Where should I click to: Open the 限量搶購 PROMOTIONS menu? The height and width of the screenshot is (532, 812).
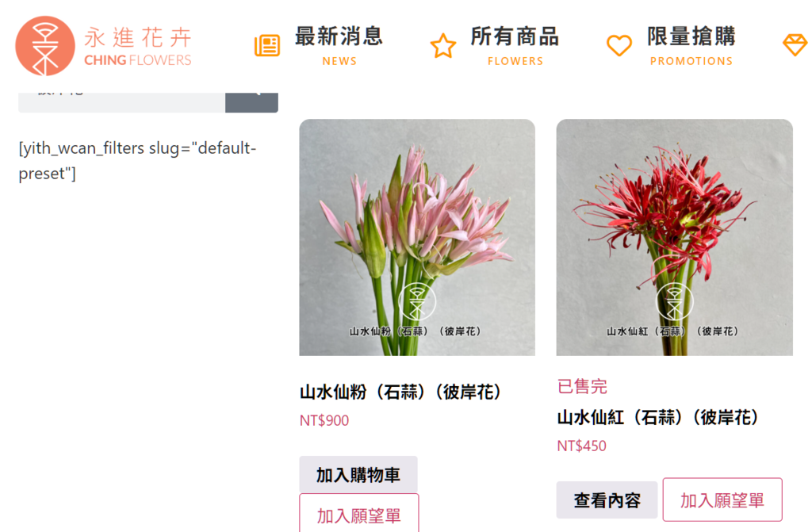(691, 45)
